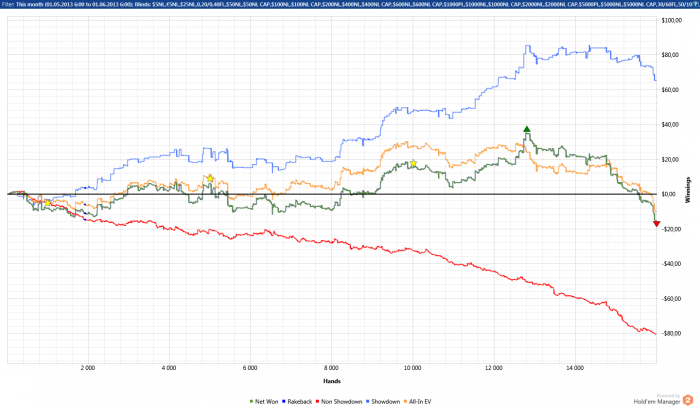The height and width of the screenshot is (408, 700).
Task: Click the $80,00 y-axis label
Action: [x=670, y=55]
